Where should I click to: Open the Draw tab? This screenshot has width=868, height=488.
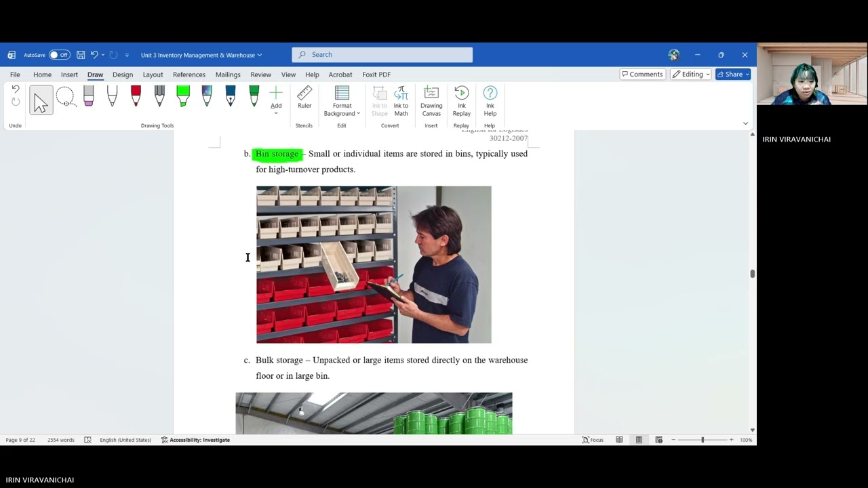[x=95, y=75]
